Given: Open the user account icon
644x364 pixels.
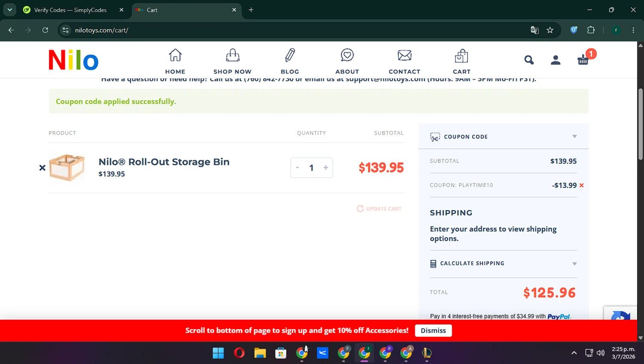Looking at the screenshot, I should [x=556, y=60].
